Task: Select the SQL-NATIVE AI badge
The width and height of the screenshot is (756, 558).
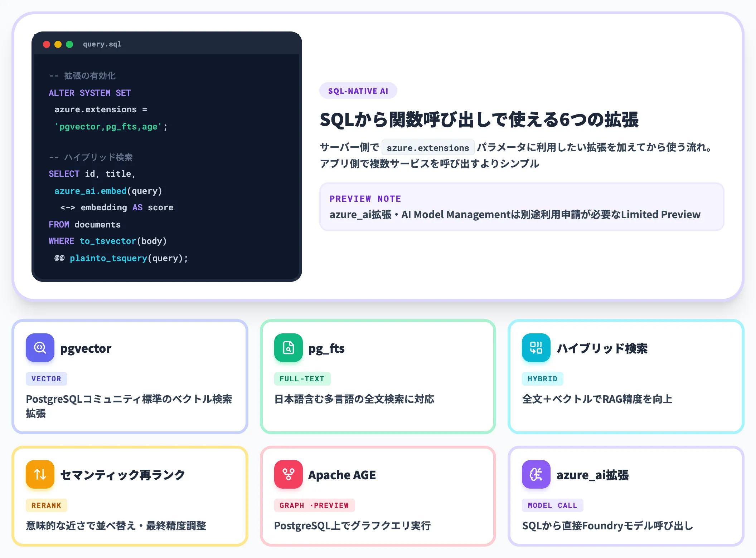Action: (358, 91)
